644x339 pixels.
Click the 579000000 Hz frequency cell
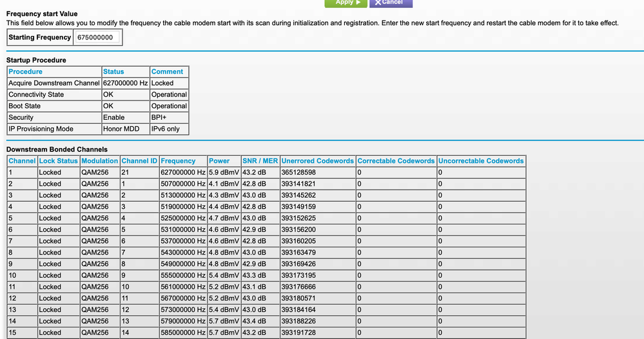(x=183, y=322)
